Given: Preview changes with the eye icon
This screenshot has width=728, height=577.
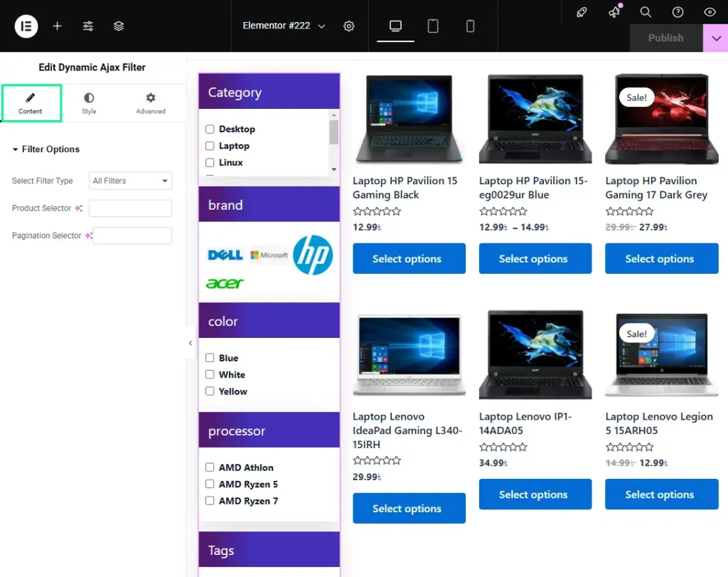Looking at the screenshot, I should tap(710, 12).
